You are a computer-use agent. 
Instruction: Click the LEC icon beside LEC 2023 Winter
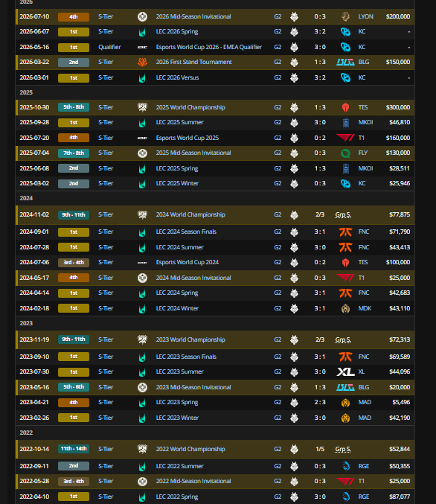click(x=142, y=418)
